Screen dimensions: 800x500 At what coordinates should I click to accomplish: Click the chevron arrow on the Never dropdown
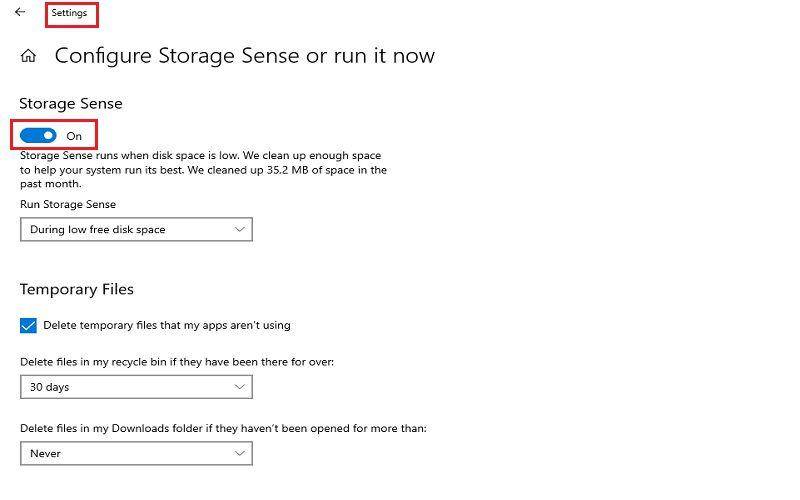point(239,454)
